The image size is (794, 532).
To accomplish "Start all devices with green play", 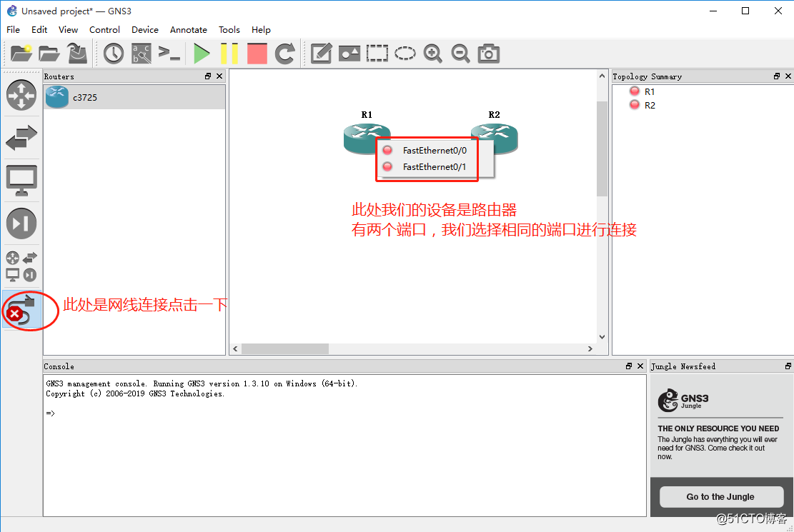I will [202, 53].
